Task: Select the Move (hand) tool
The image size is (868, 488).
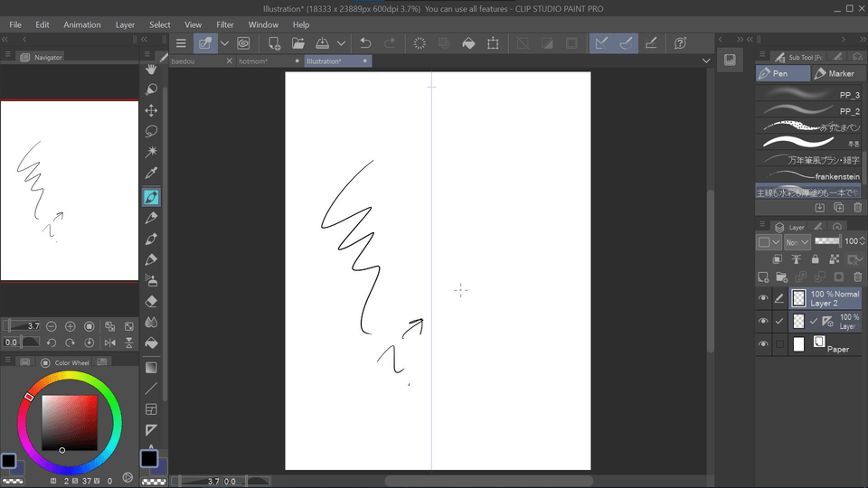Action: click(151, 70)
